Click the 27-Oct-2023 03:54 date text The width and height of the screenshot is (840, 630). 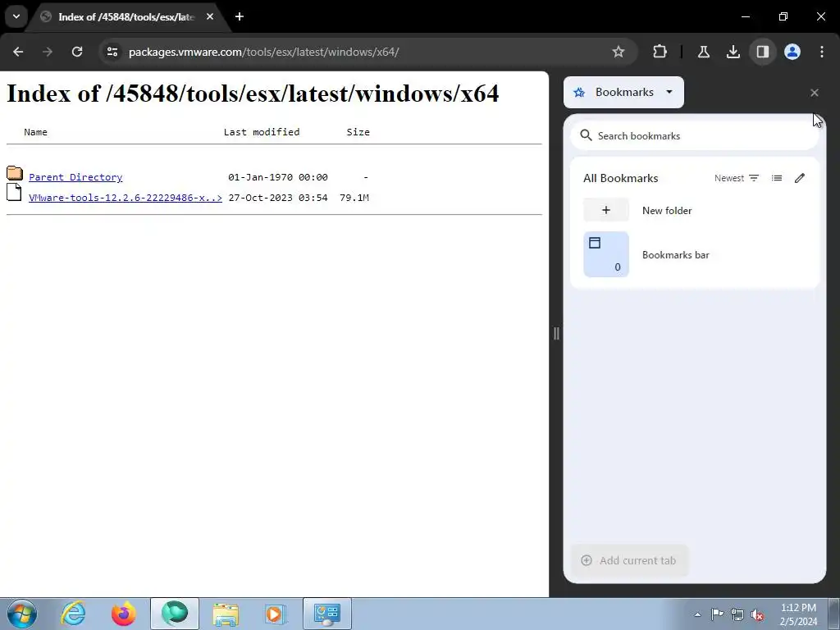pyautogui.click(x=278, y=198)
